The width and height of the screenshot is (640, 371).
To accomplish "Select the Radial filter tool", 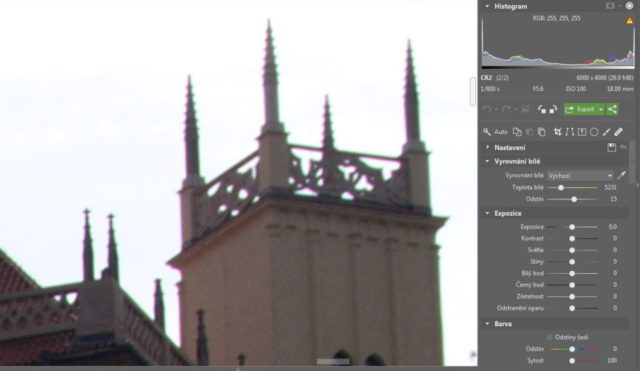I will coord(594,132).
